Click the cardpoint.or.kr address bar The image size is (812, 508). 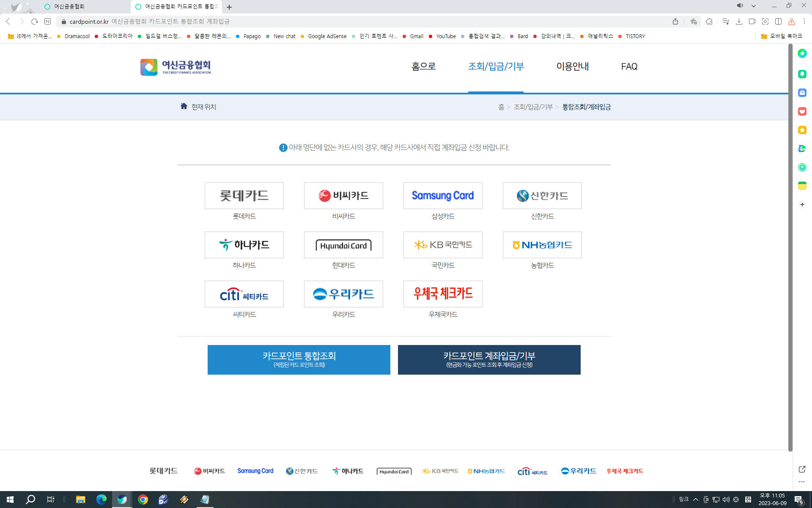(x=364, y=22)
